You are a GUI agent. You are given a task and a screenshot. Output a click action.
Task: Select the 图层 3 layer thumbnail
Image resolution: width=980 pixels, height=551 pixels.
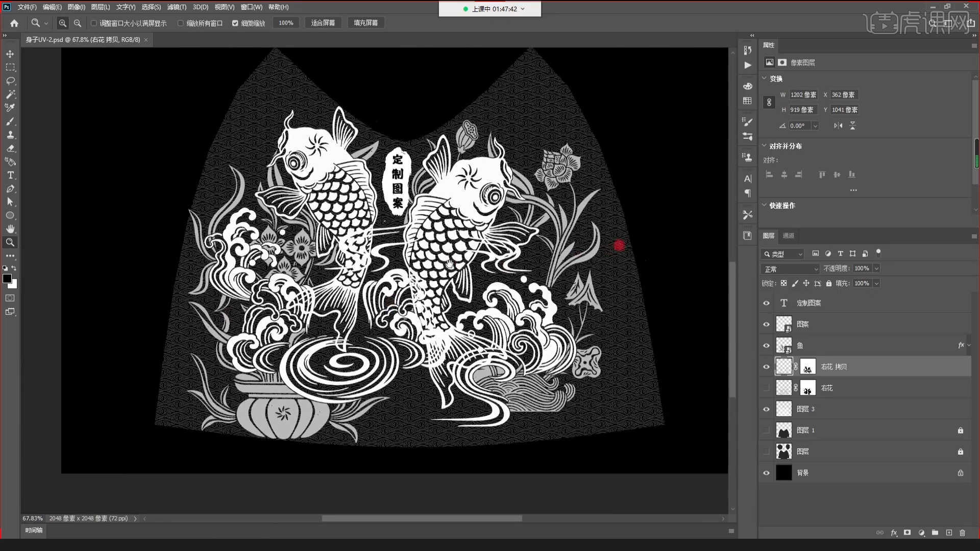point(783,409)
